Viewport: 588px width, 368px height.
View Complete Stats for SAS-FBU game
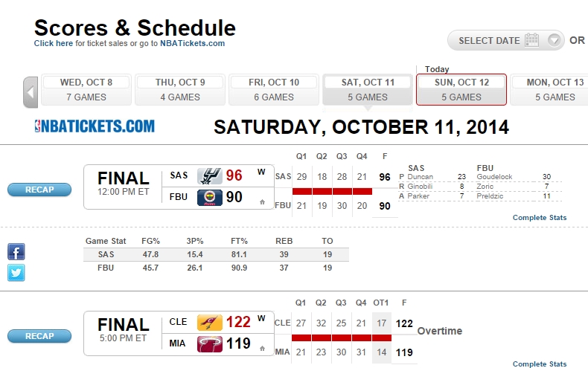[x=540, y=218]
